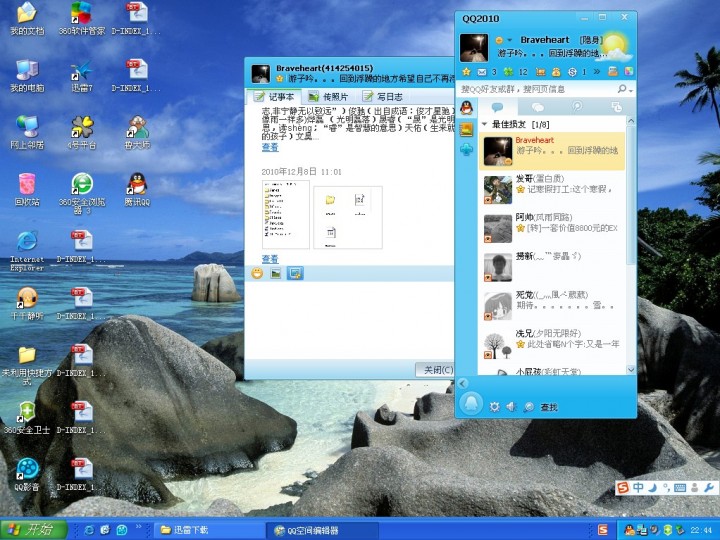Image resolution: width=720 pixels, height=540 pixels.
Task: Click the speaker sound icon in QQ footer
Action: click(510, 407)
